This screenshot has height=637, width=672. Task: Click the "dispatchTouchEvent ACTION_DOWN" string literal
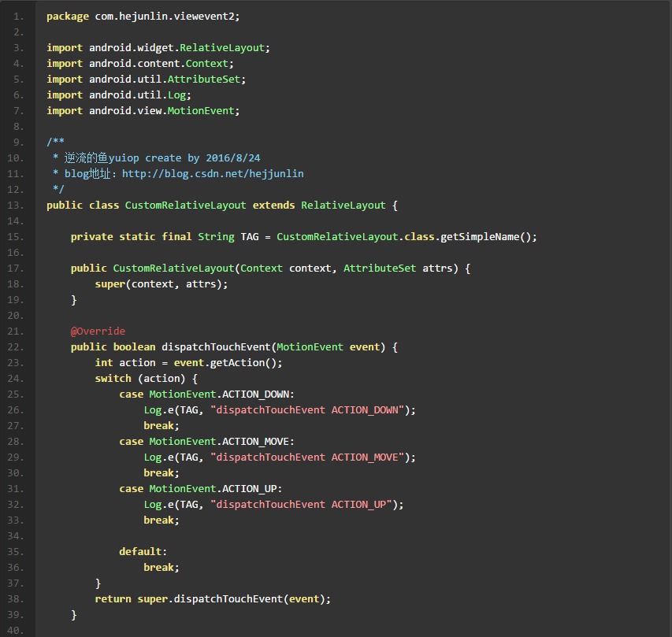click(x=306, y=409)
